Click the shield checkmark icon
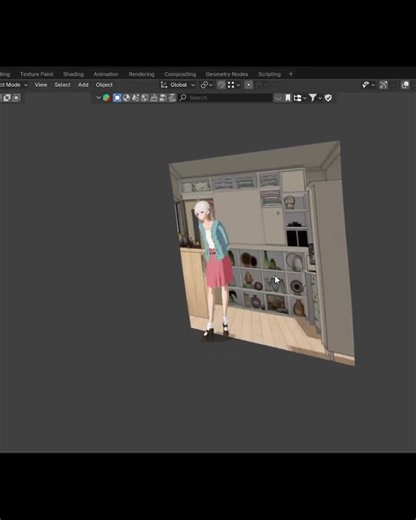The image size is (416, 520). (x=328, y=98)
